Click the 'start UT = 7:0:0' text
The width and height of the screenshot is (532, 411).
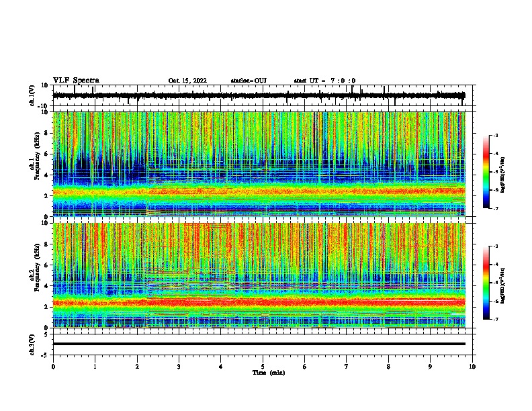[x=324, y=81]
